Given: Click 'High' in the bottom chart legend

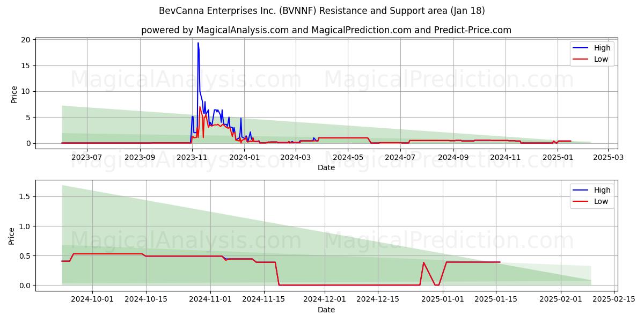Looking at the screenshot, I should coord(602,190).
